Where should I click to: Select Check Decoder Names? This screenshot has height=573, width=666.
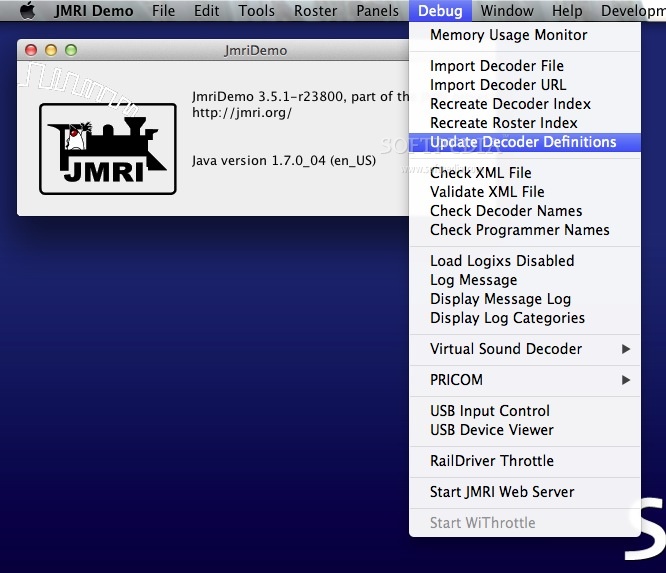coord(525,211)
